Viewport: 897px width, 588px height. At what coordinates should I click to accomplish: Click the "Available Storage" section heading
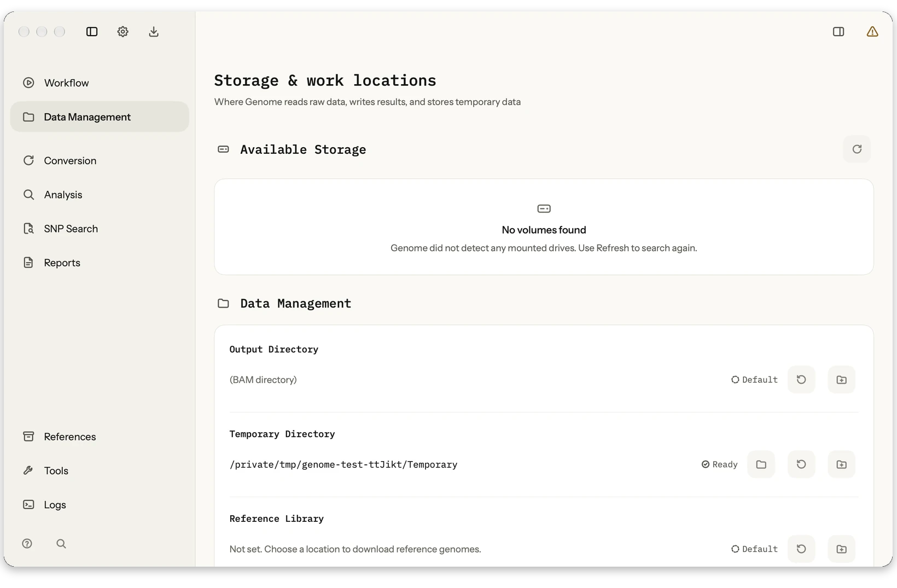pos(303,149)
